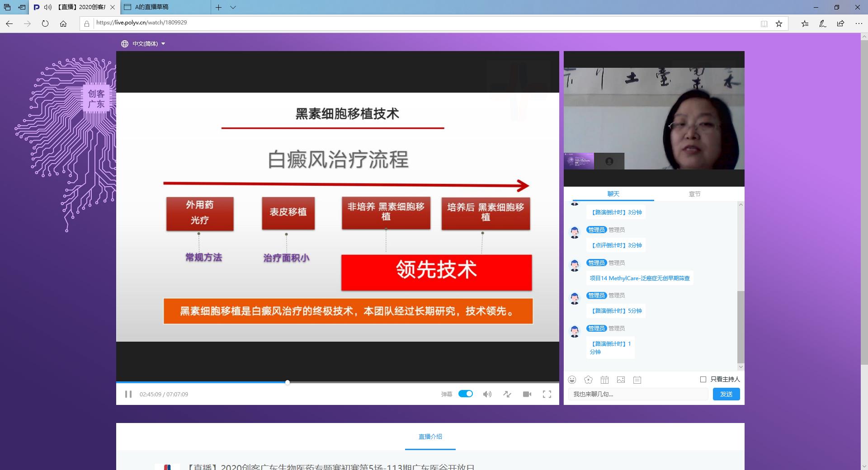
Task: Enter fullscreen playback mode
Action: (547, 394)
